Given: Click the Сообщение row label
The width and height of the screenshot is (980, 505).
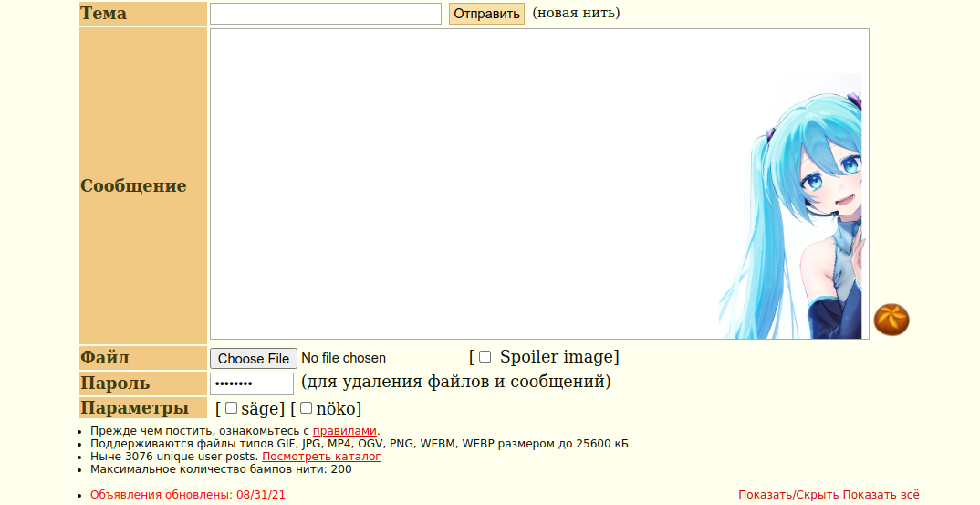Looking at the screenshot, I should tap(133, 186).
